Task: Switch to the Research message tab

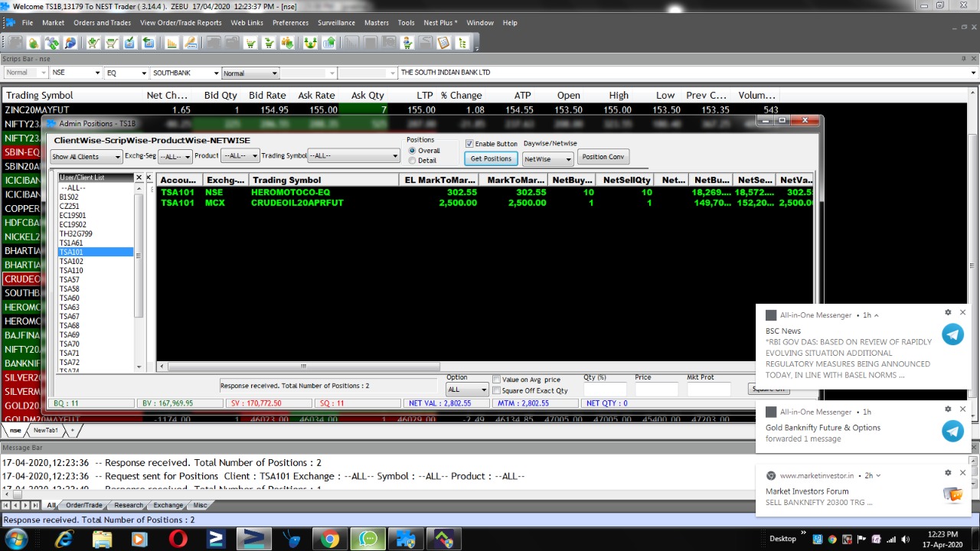Action: point(129,505)
